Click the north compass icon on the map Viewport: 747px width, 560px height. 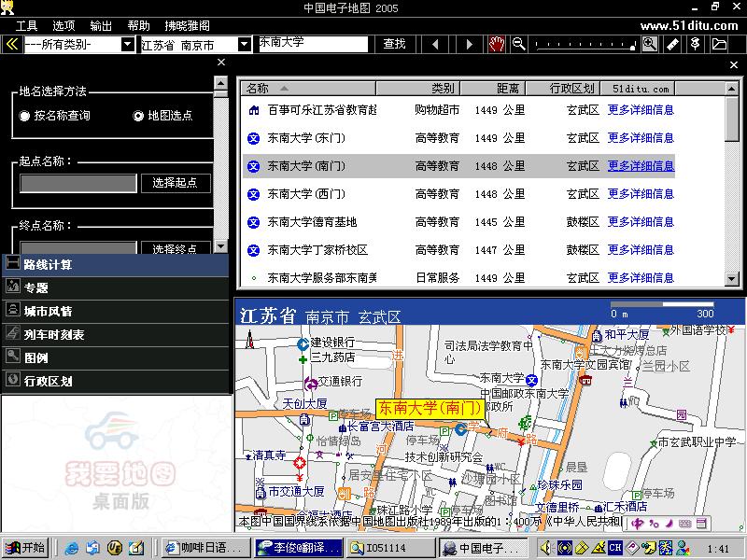[249, 340]
